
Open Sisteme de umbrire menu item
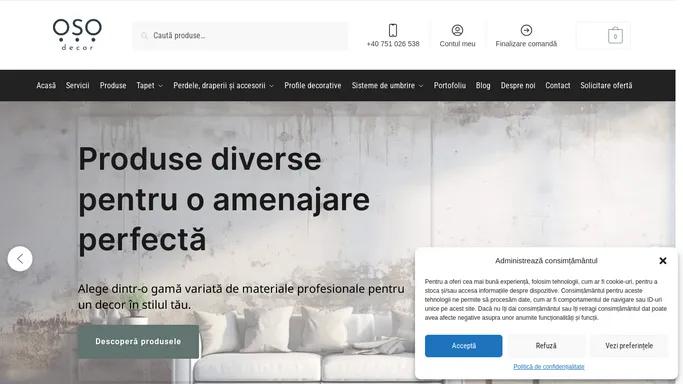[383, 85]
